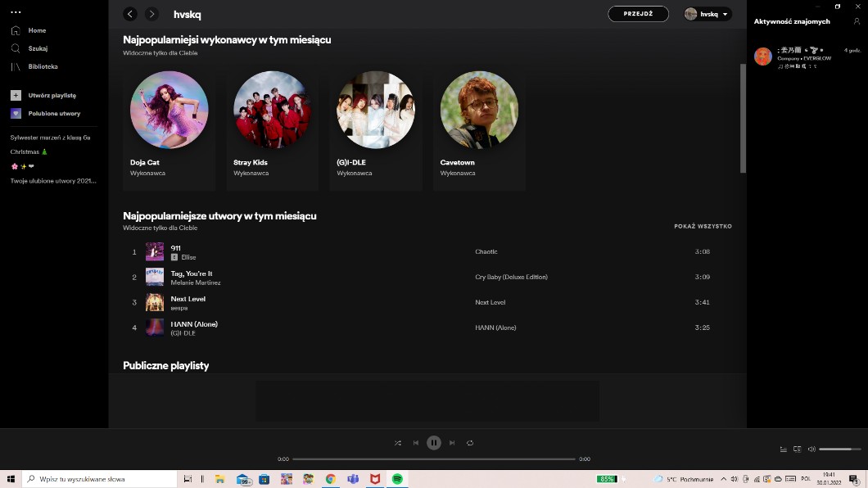
Task: Open Szukaj search in the sidebar
Action: (38, 48)
